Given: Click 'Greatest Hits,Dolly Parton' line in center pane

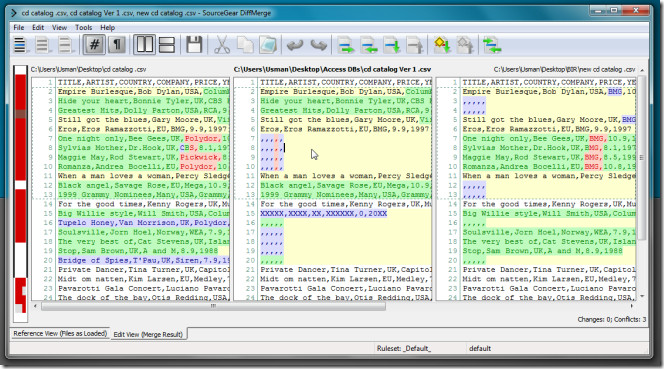Looking at the screenshot, I should pos(346,110).
